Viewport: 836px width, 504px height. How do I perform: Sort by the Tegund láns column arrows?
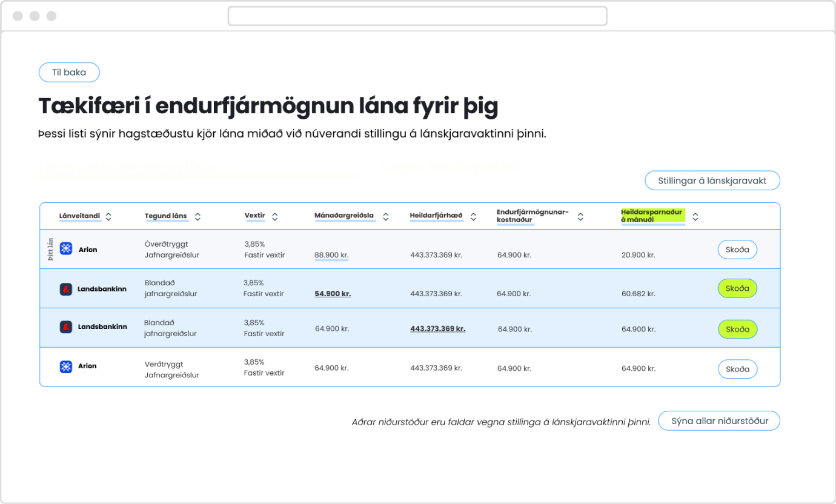click(197, 216)
